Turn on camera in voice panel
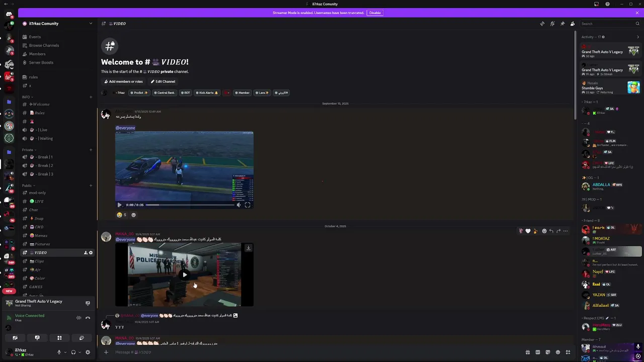The width and height of the screenshot is (644, 362). point(15,338)
